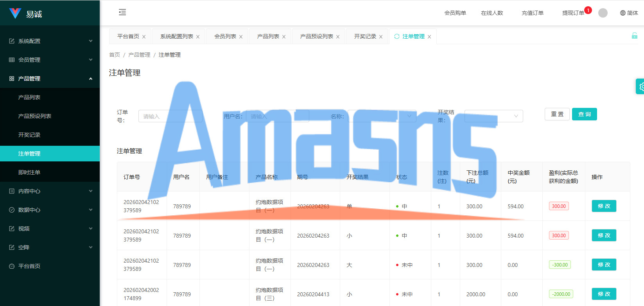Open 产品预设列表 in the sidebar
Viewport: 644px width, 306px height.
[x=50, y=116]
